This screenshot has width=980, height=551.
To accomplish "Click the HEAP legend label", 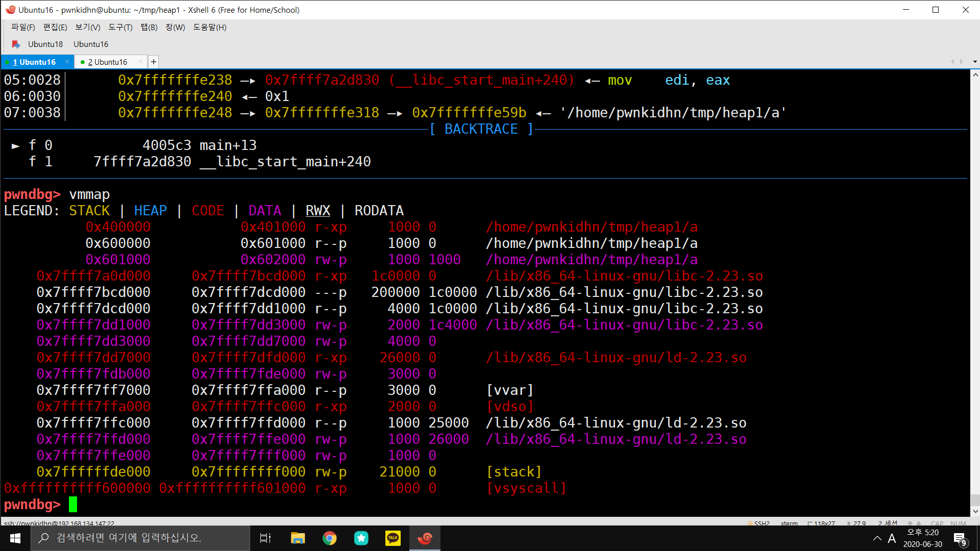I will click(x=150, y=211).
